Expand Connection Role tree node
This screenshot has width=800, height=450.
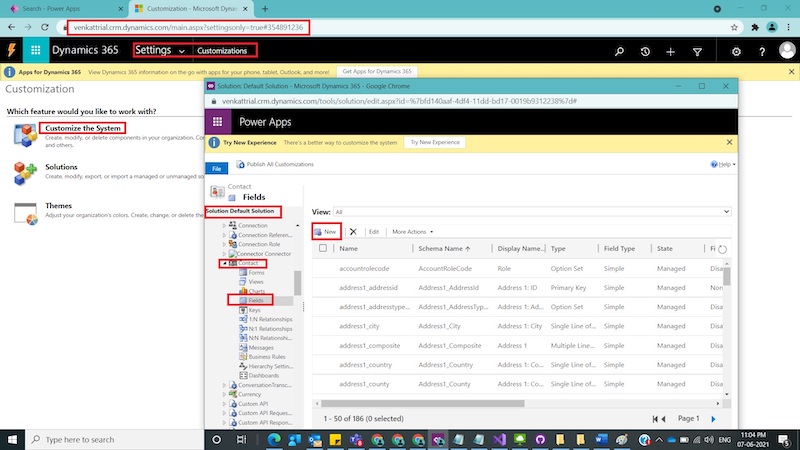point(224,244)
